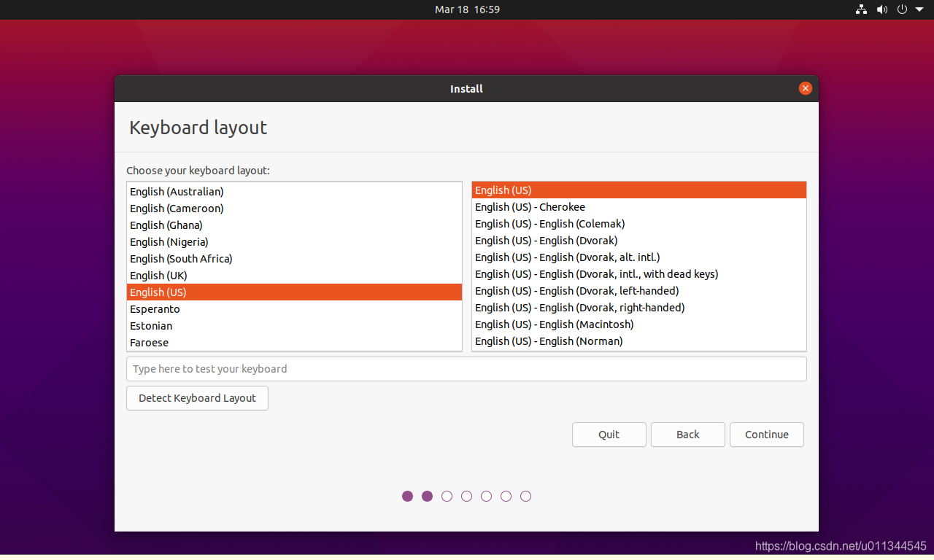Select English (Nigeria) layout

point(294,242)
